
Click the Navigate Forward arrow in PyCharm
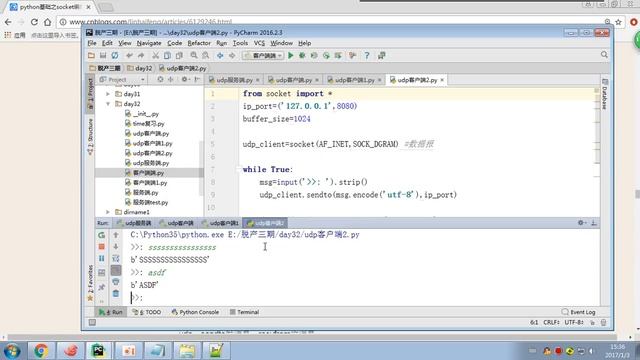point(232,56)
